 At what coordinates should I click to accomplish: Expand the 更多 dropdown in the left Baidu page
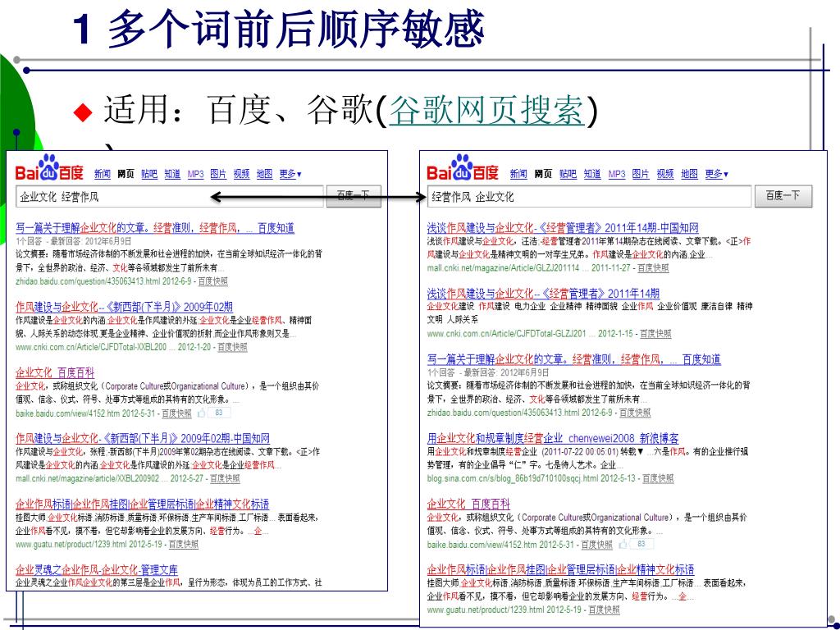click(290, 174)
